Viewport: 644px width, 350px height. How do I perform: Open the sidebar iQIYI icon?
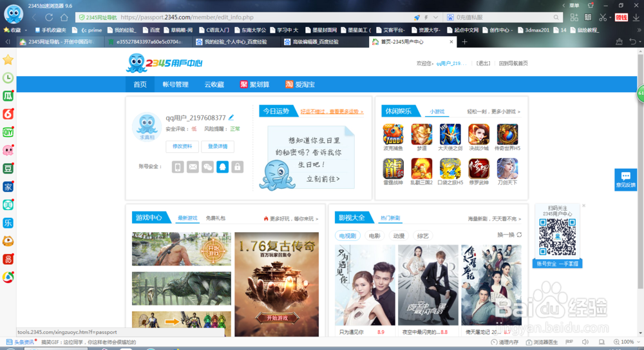pyautogui.click(x=8, y=132)
